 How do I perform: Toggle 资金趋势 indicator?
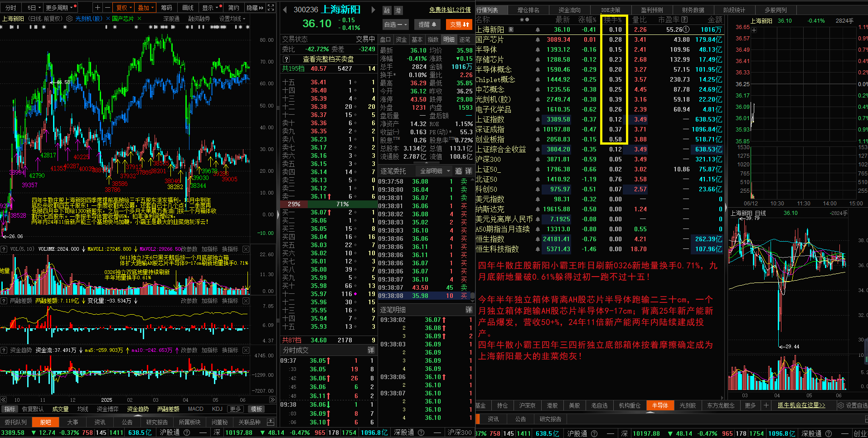138,409
